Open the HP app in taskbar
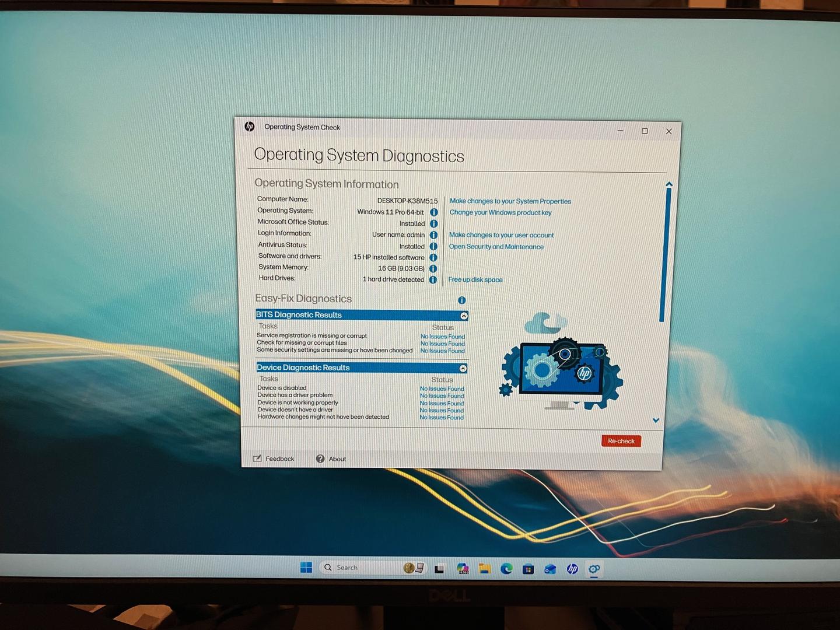The height and width of the screenshot is (630, 840). pos(572,569)
